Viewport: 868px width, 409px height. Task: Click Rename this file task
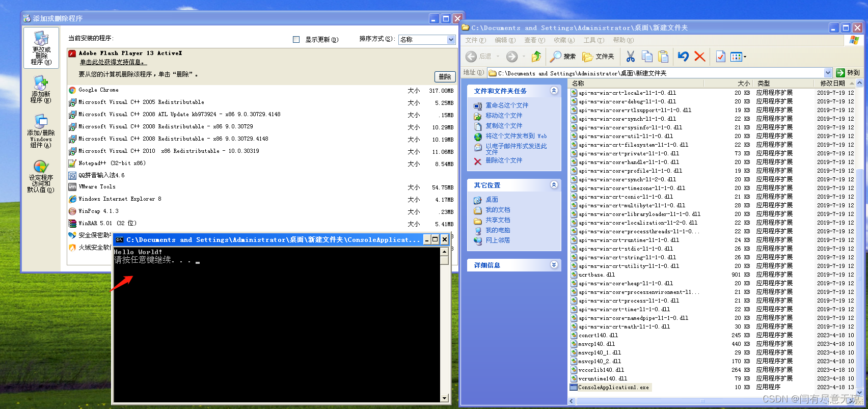point(507,105)
